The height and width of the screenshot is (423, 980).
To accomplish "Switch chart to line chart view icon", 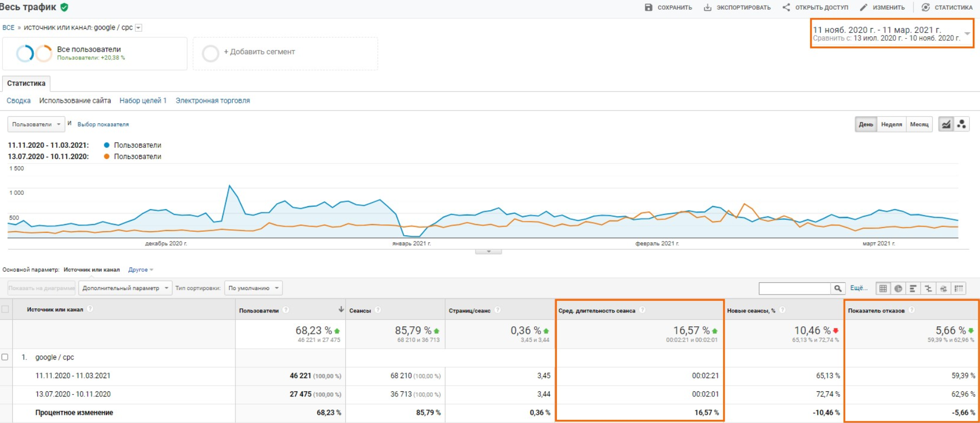I will tap(946, 124).
